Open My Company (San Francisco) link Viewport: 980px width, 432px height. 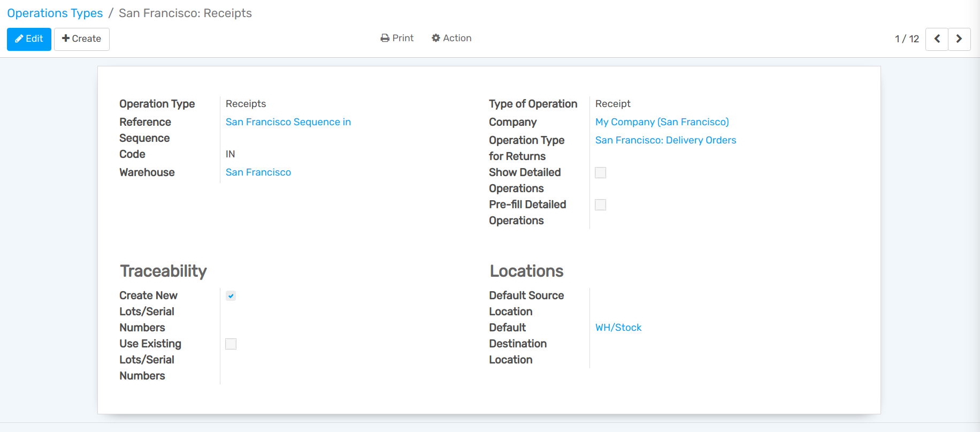(x=662, y=122)
